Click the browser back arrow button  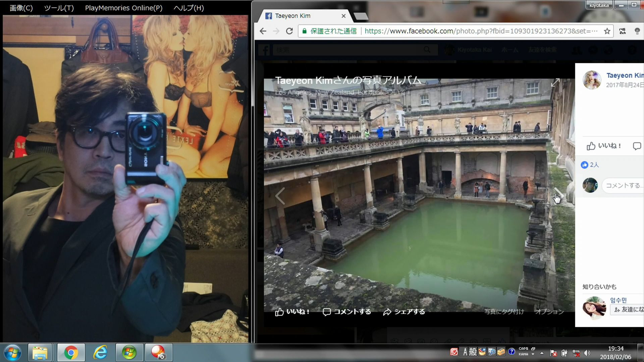263,31
